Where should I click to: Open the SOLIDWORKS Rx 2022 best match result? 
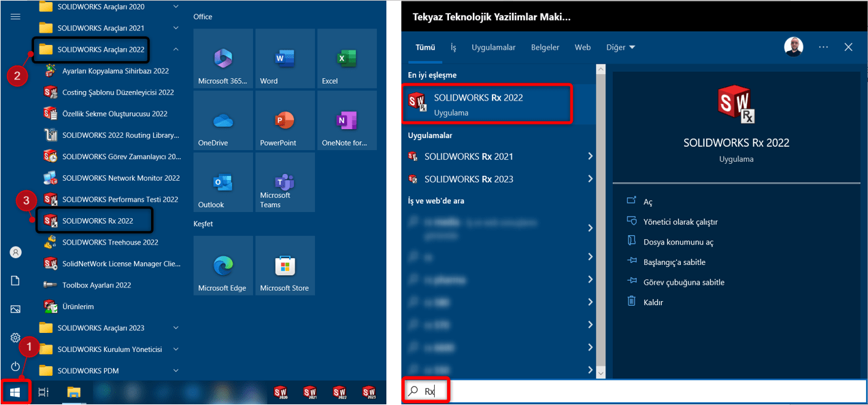487,105
